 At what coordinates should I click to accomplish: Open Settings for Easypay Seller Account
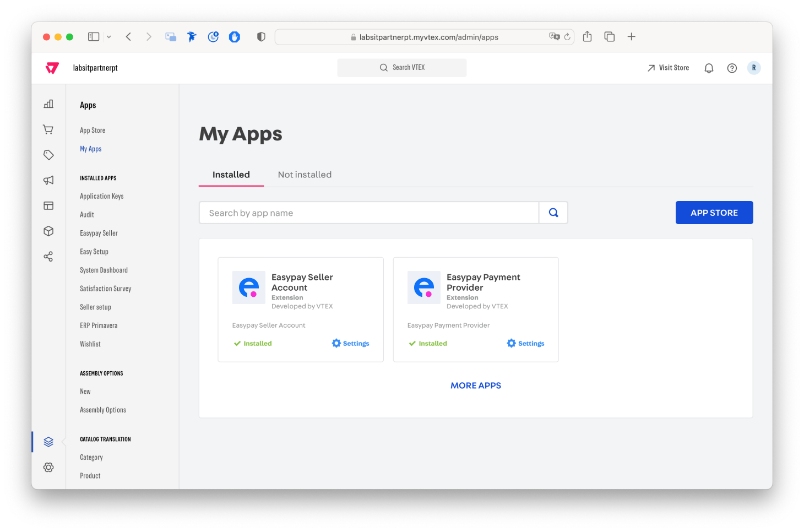click(x=351, y=343)
